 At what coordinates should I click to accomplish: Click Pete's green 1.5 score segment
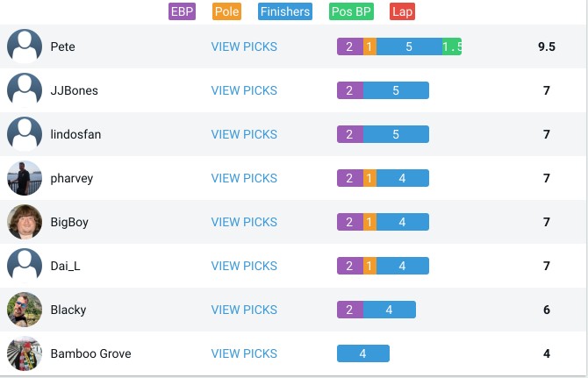[452, 46]
